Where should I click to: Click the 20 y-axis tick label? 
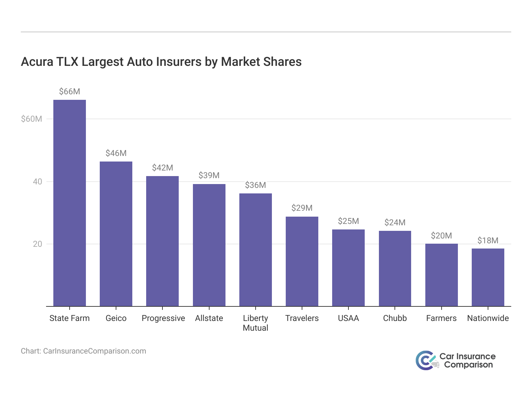(37, 244)
